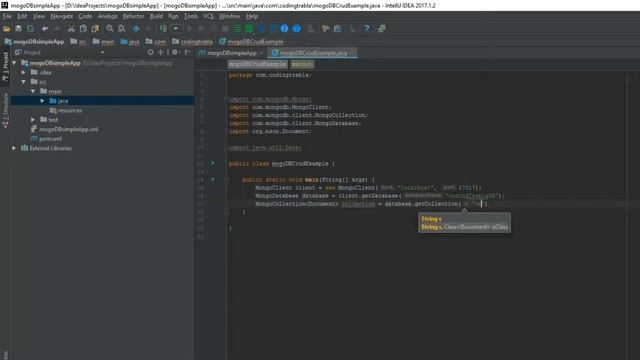Open the Analyze menu
Screen dimensions: 640x360
tap(108, 16)
